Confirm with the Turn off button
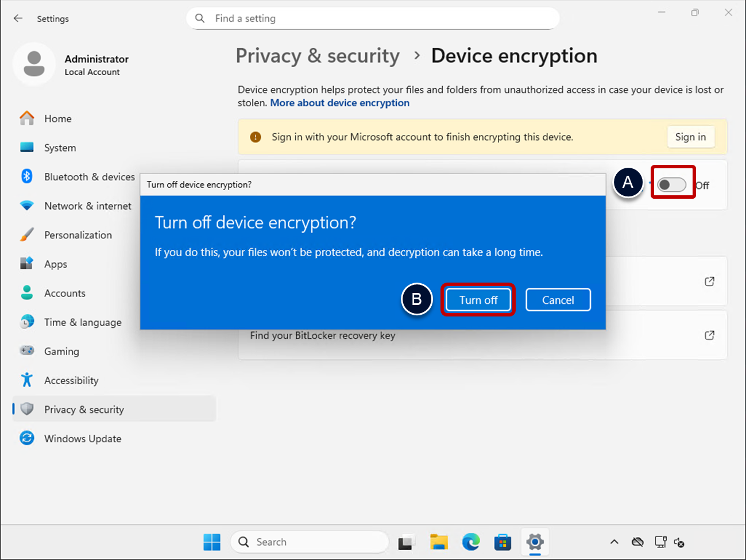The height and width of the screenshot is (560, 746). (478, 300)
